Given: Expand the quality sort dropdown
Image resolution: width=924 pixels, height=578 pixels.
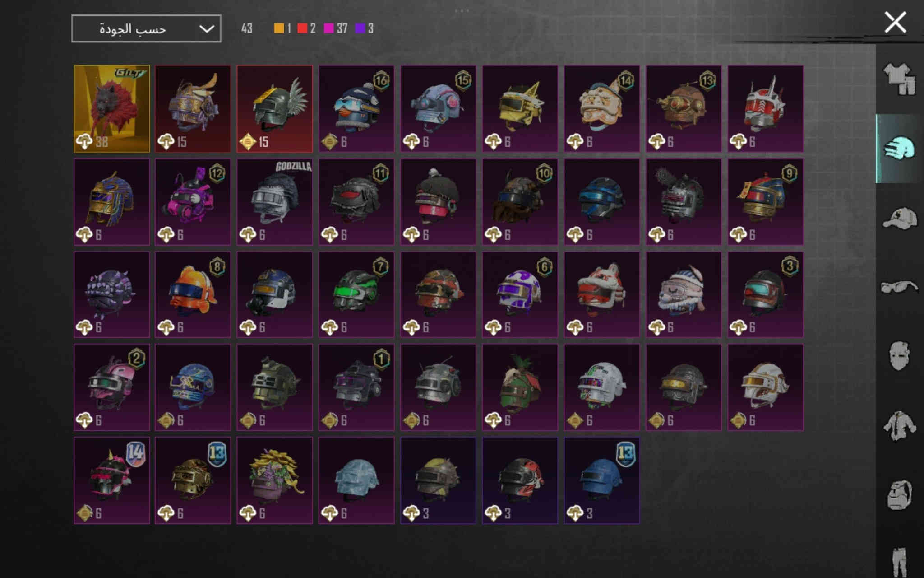Looking at the screenshot, I should pyautogui.click(x=146, y=28).
